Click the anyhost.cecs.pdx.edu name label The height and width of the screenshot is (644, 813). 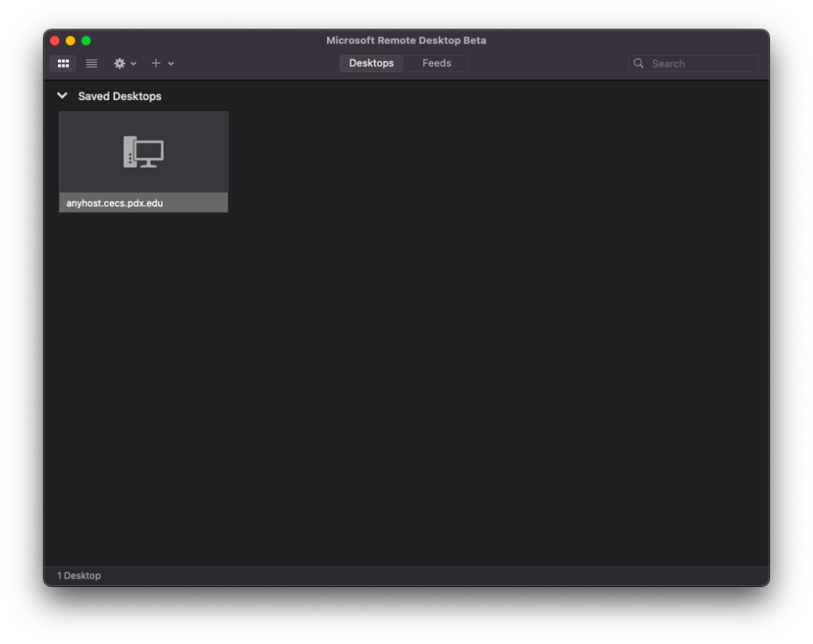(x=114, y=202)
